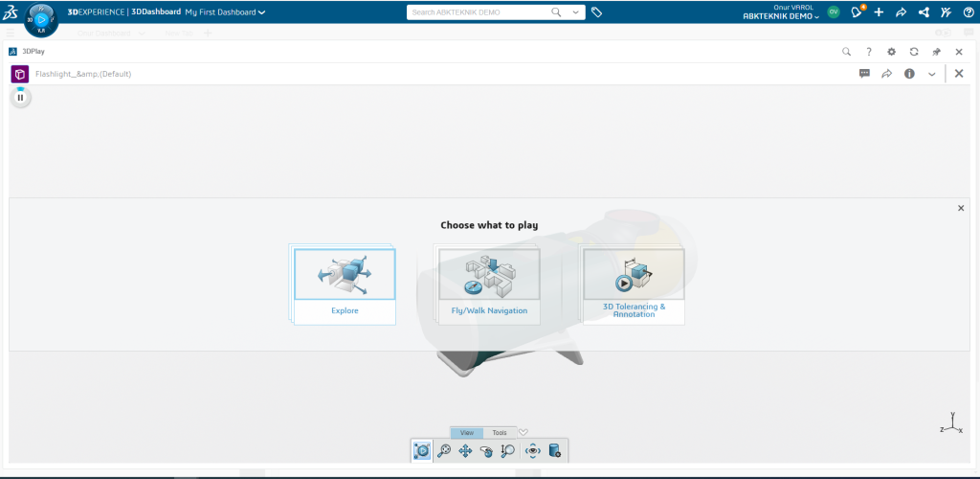Screen dimensions: 980x479
Task: Click the Zoom in/out magnifier with arrows
Action: (x=508, y=450)
